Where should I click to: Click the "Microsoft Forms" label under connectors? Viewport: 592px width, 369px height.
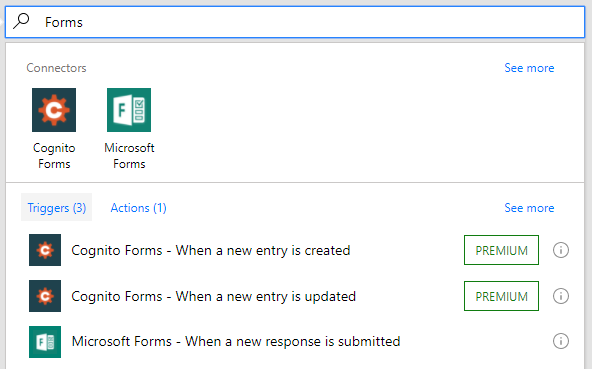point(129,156)
